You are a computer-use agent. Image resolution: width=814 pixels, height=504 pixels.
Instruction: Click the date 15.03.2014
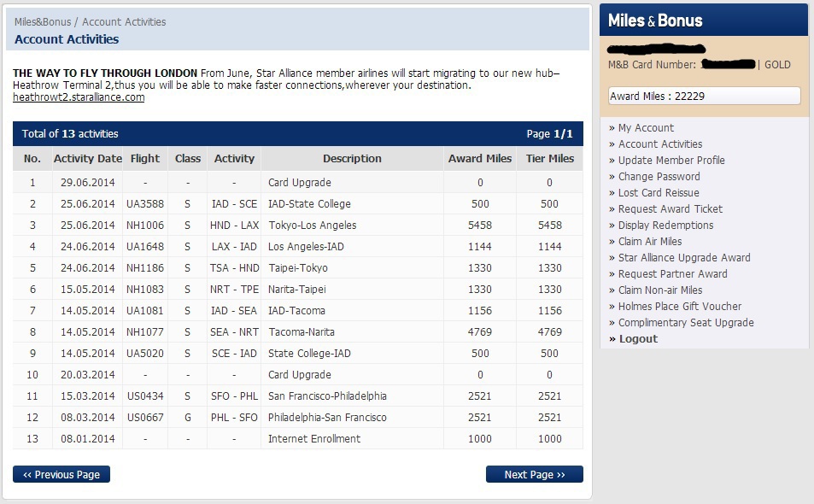tap(88, 396)
